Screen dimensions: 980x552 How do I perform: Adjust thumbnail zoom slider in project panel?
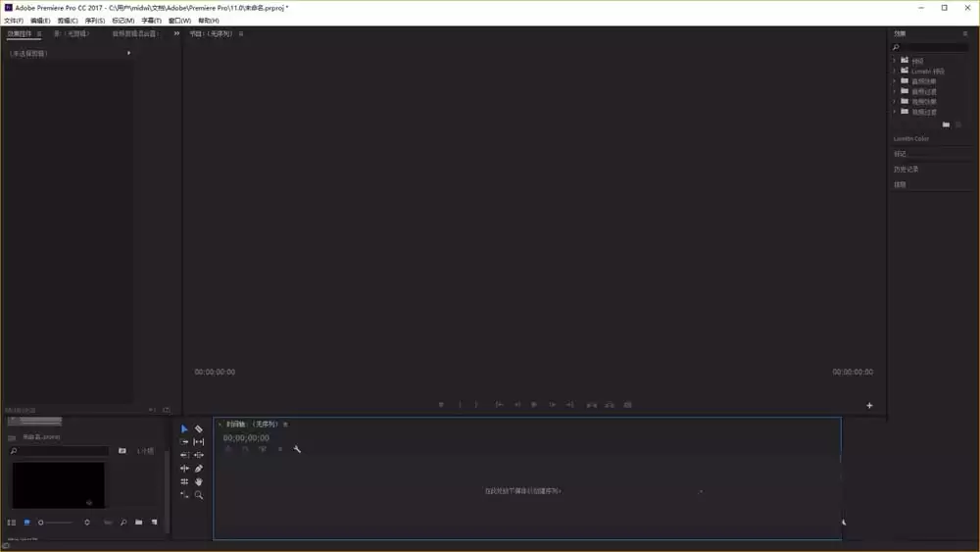coord(57,522)
